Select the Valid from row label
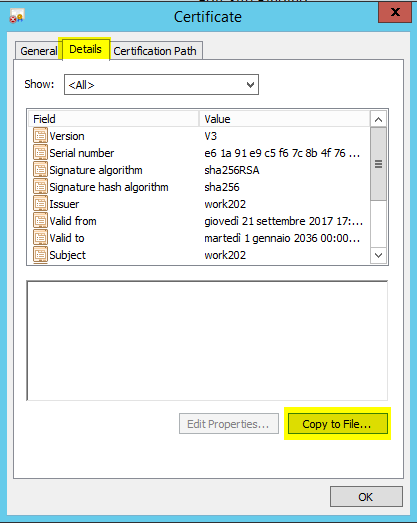 coord(73,221)
